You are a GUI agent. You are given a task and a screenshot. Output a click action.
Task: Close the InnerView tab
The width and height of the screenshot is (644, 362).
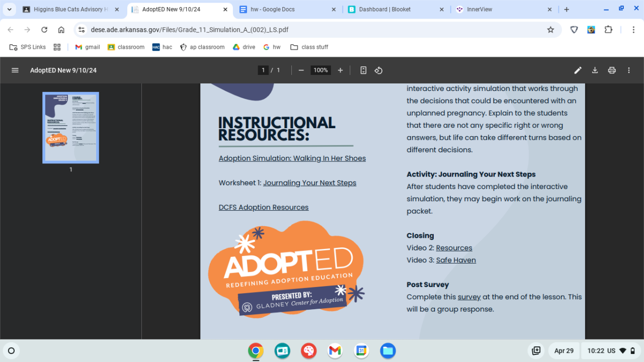click(550, 10)
